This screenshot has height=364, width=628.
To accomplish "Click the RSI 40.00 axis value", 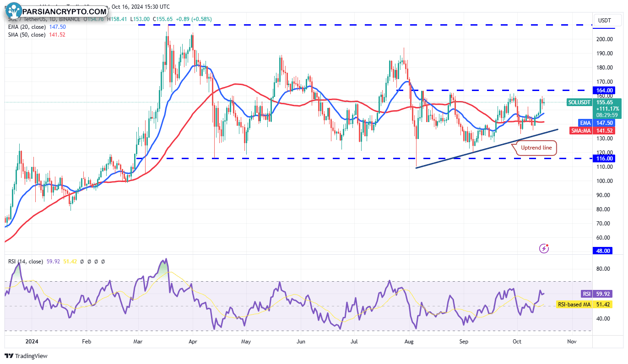I will point(604,319).
